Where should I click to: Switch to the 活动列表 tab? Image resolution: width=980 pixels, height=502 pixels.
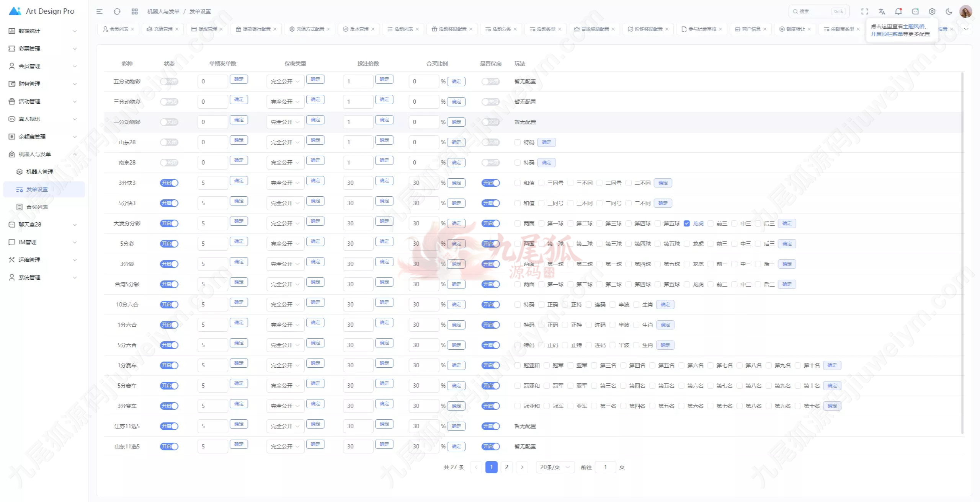(x=403, y=29)
